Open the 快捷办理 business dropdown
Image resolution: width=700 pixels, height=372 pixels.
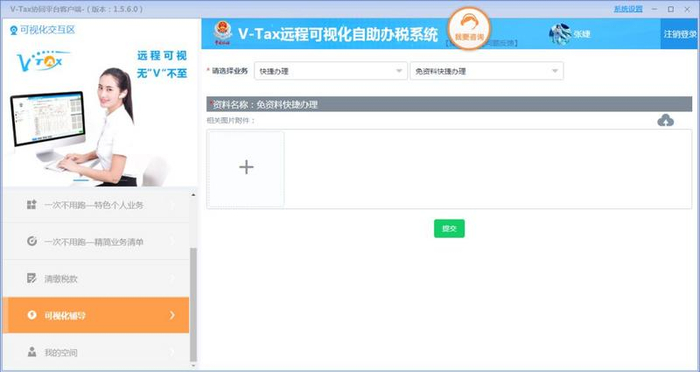tap(331, 71)
